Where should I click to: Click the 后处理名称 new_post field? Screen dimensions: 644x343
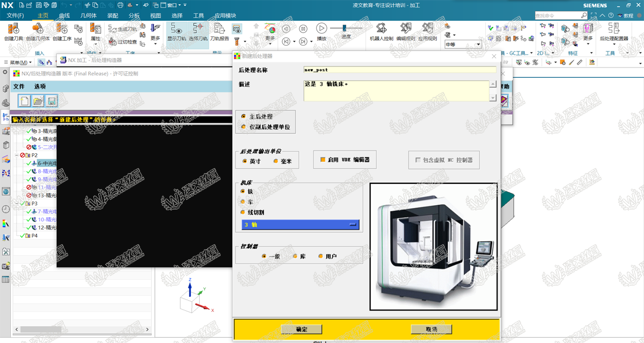[x=399, y=69]
